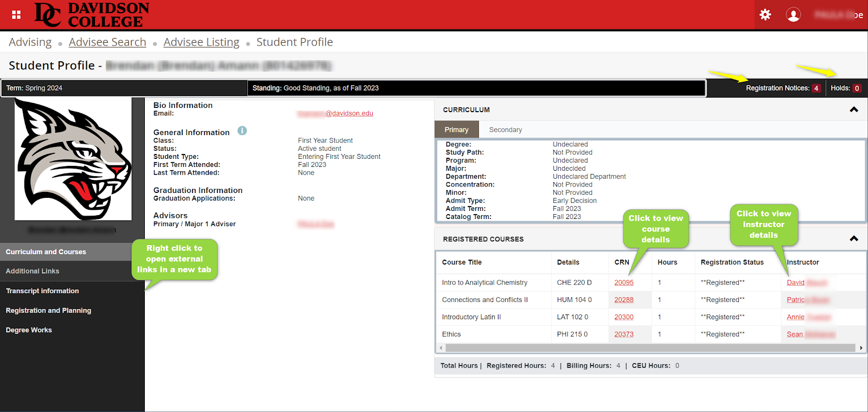Switch to the Primary curriculum tab
The width and height of the screenshot is (868, 412).
point(456,130)
